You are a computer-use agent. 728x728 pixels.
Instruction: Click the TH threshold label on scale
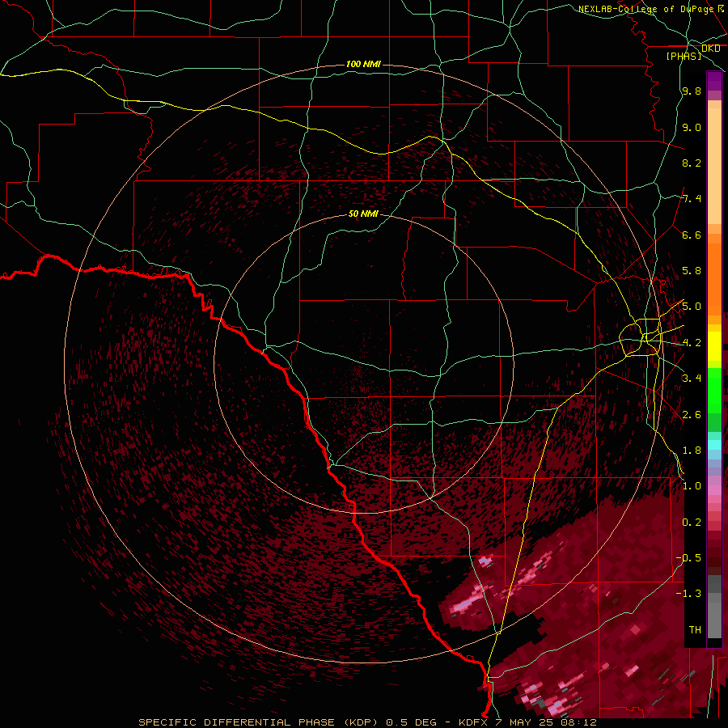[695, 630]
